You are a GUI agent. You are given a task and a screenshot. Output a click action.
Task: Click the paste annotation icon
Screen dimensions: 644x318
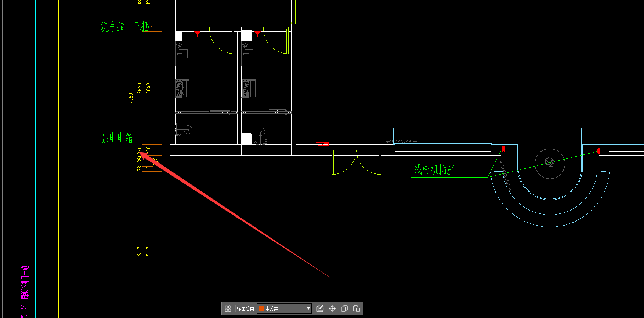[x=357, y=308]
